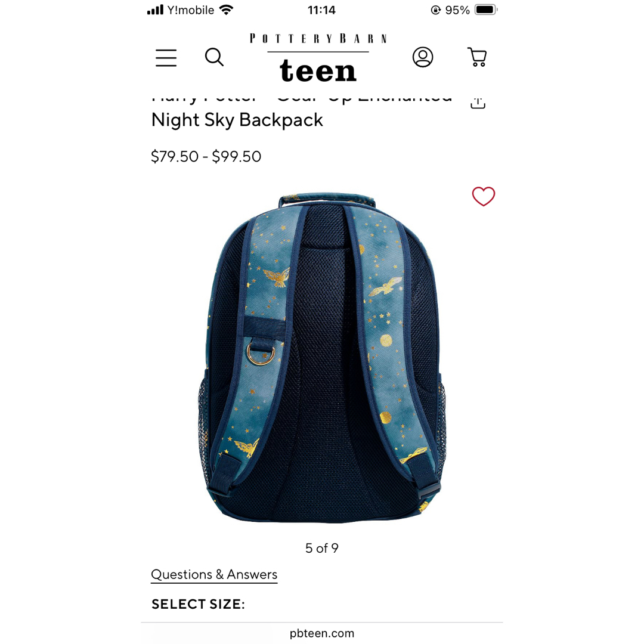Tap the battery icon in status bar

pos(486,10)
